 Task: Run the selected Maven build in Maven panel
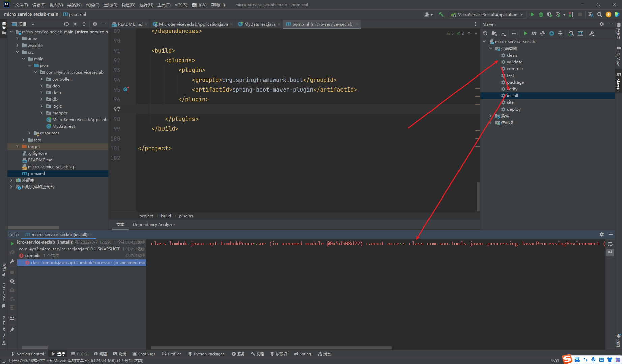point(525,33)
